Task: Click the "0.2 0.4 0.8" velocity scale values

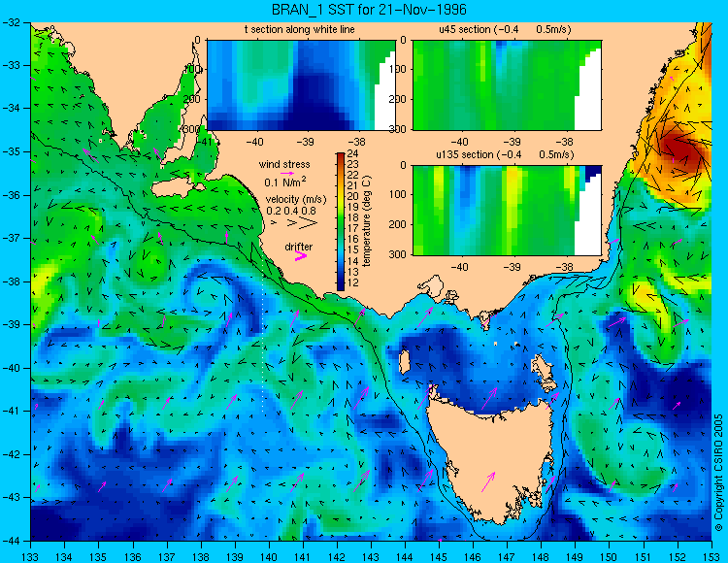Action: coord(290,212)
